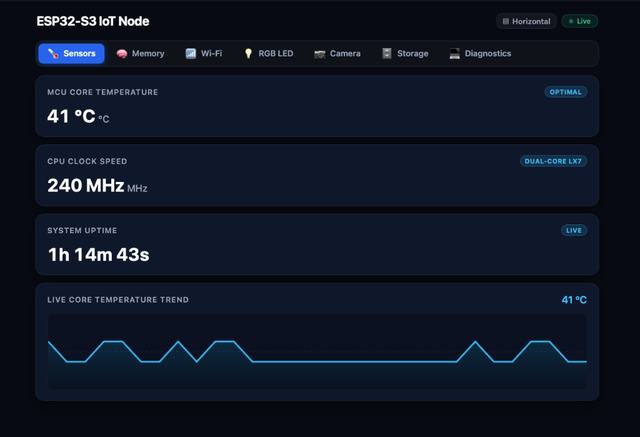Image resolution: width=640 pixels, height=437 pixels.
Task: Click the signal chart icon beside Wi-Fi
Action: pos(191,53)
